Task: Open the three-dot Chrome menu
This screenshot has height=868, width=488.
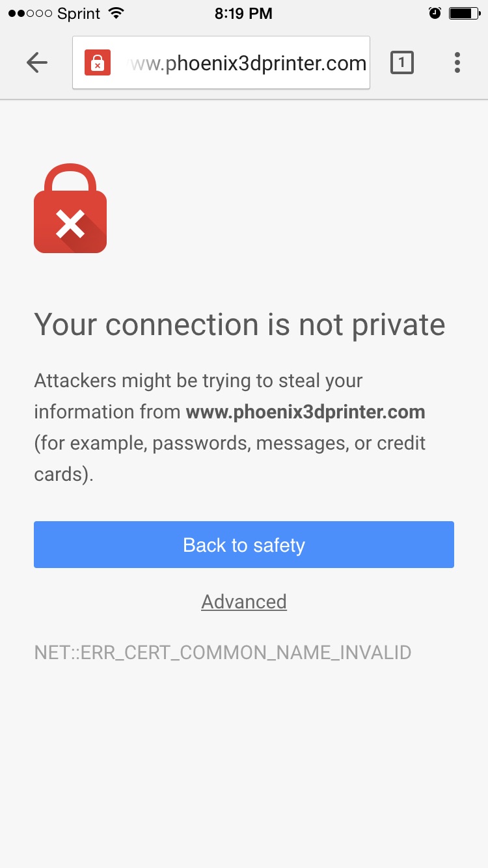Action: (x=457, y=62)
